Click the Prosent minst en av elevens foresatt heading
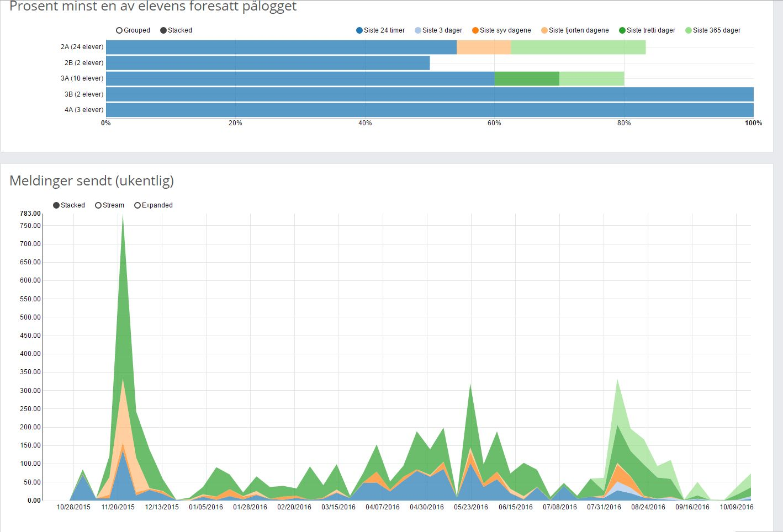Image resolution: width=783 pixels, height=532 pixels. (153, 7)
